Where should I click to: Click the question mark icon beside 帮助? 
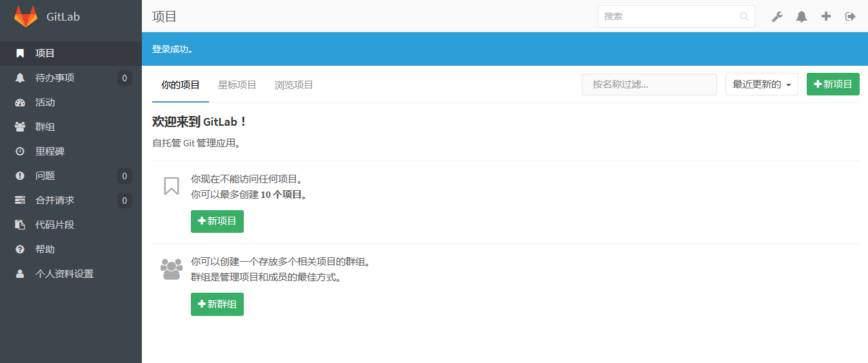20,250
